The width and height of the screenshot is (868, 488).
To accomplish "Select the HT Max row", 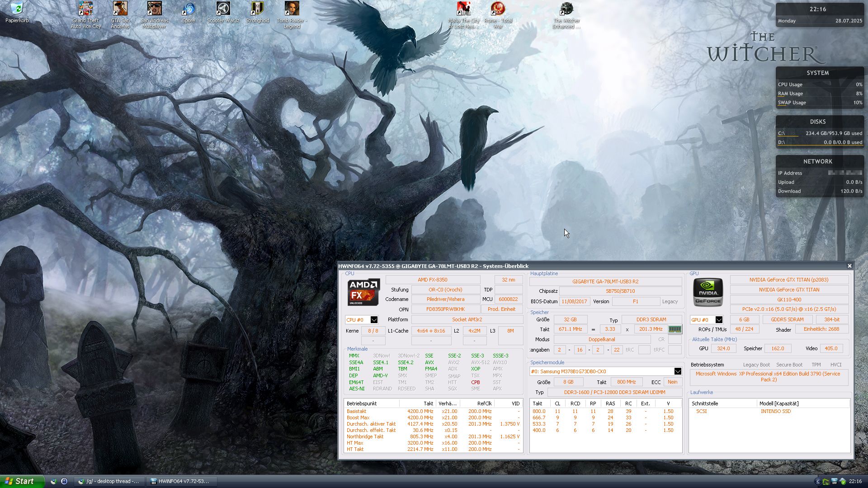I will coord(433,443).
